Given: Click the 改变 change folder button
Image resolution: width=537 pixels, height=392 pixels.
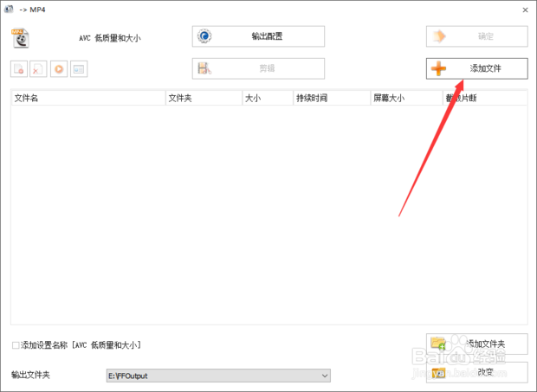Looking at the screenshot, I should tap(476, 372).
